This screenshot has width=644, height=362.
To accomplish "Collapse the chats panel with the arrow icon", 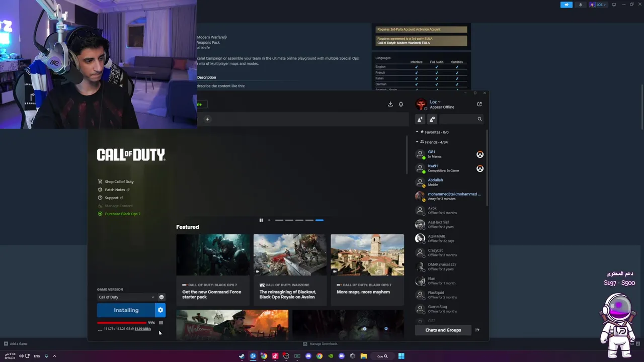I will pos(477,330).
